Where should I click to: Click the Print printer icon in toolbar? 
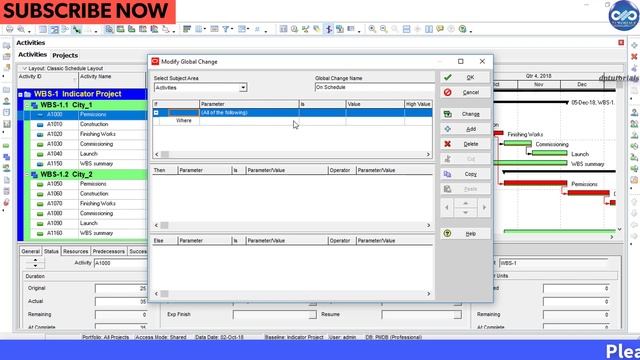pos(9,29)
